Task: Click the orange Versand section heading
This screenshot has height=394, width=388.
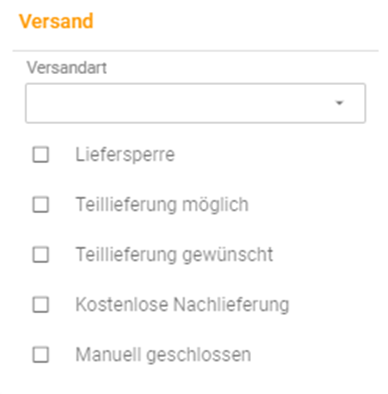Action: pos(56,21)
